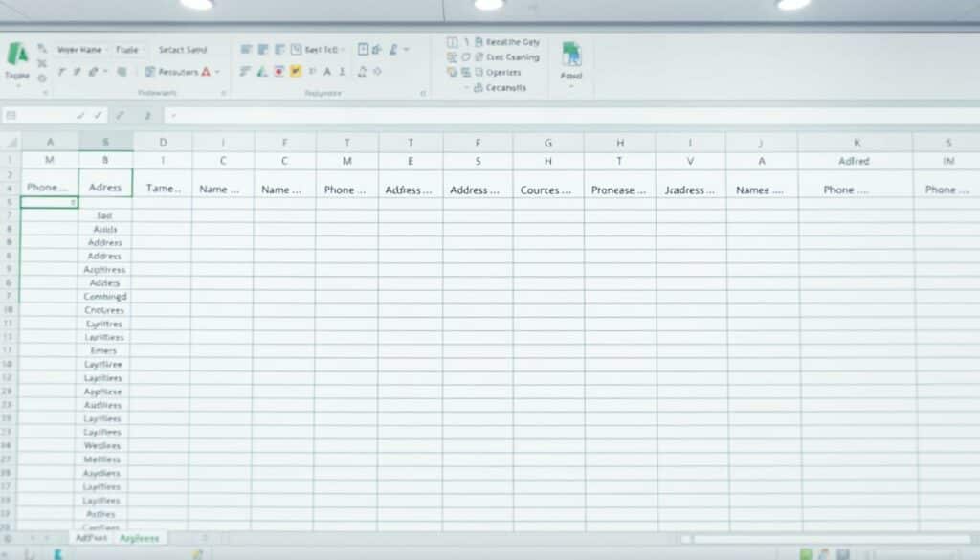This screenshot has width=980, height=560.
Task: Click the second checkmark icon in the formula bar
Action: point(99,115)
